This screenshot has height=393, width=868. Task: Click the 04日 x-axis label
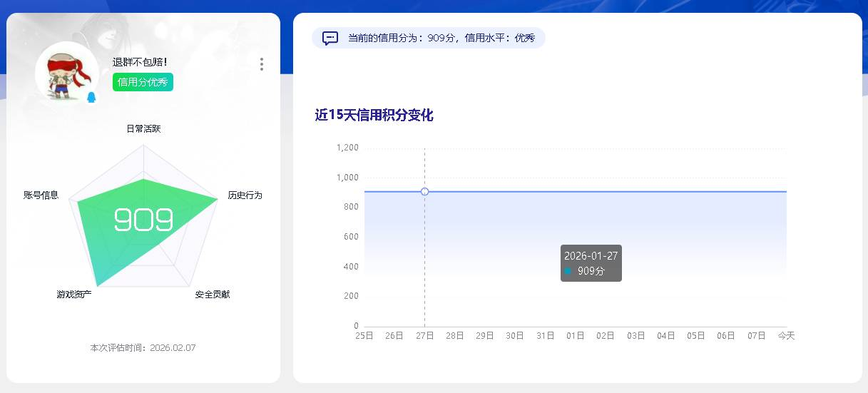666,336
